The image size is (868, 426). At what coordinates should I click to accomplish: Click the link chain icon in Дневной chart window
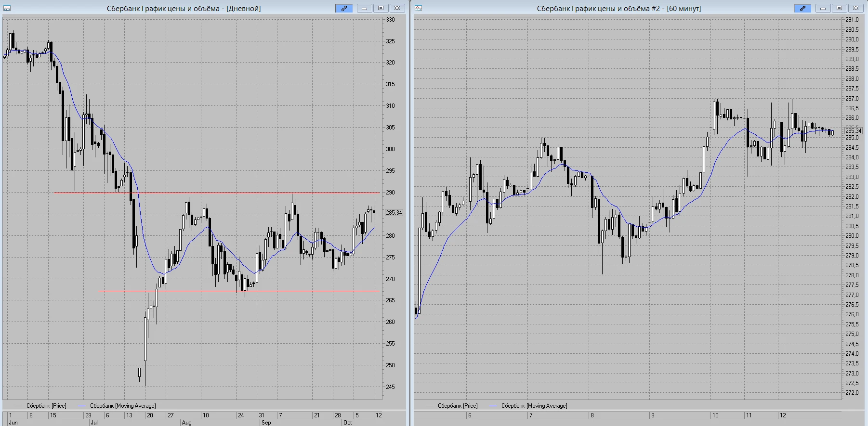(x=344, y=8)
